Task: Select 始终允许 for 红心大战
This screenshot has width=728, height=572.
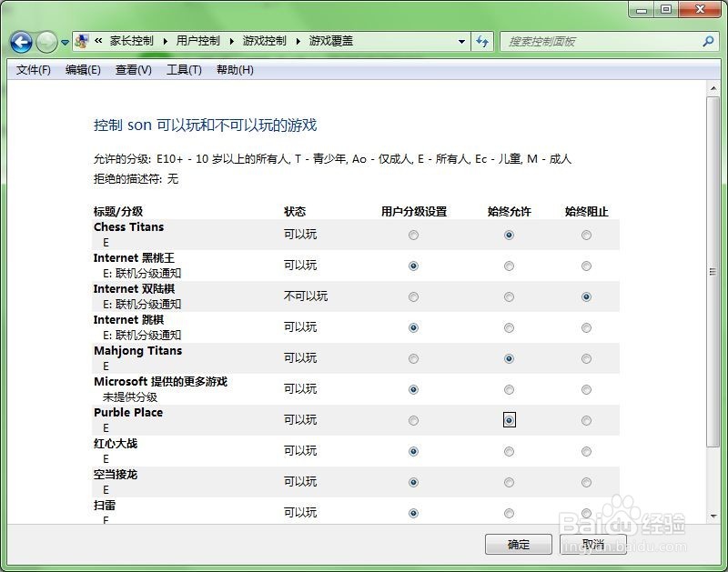Action: 509,451
